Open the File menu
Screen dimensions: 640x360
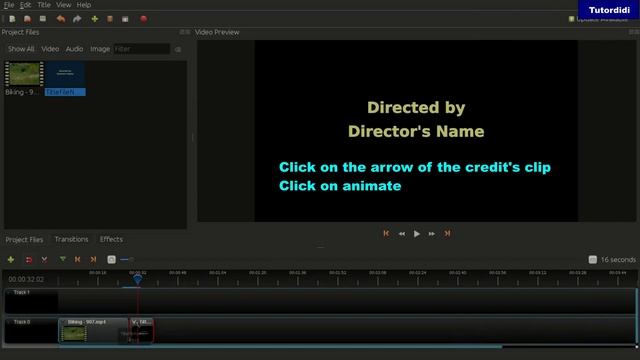click(9, 5)
